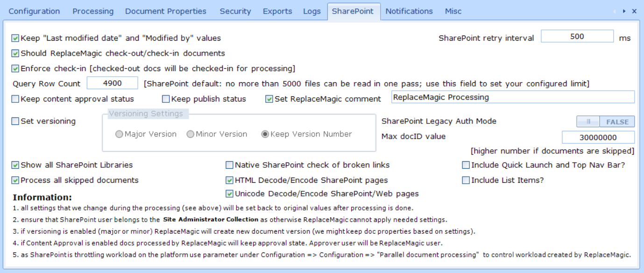Click the SharePoint Legacy Auth Mode label

(439, 121)
